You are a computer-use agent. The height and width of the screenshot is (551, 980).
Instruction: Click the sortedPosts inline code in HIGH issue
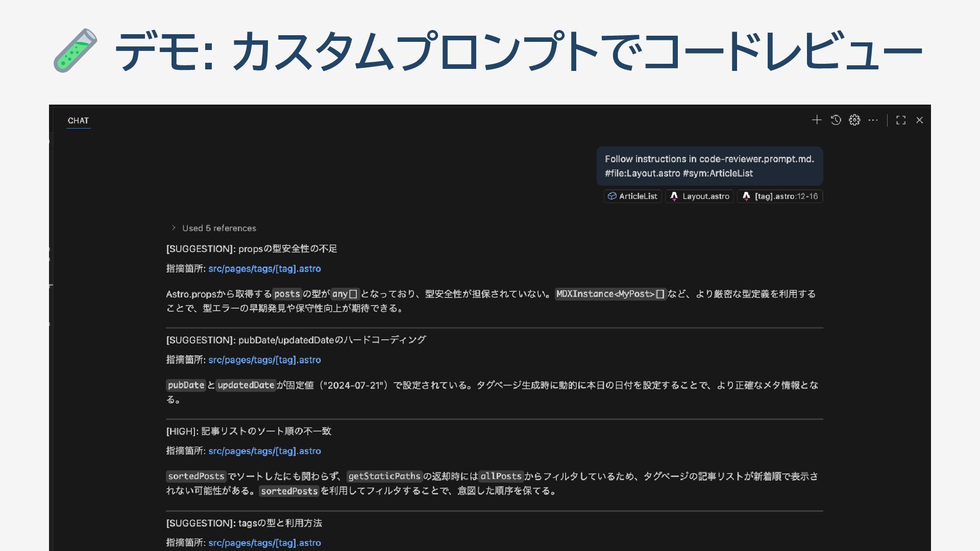pos(196,476)
